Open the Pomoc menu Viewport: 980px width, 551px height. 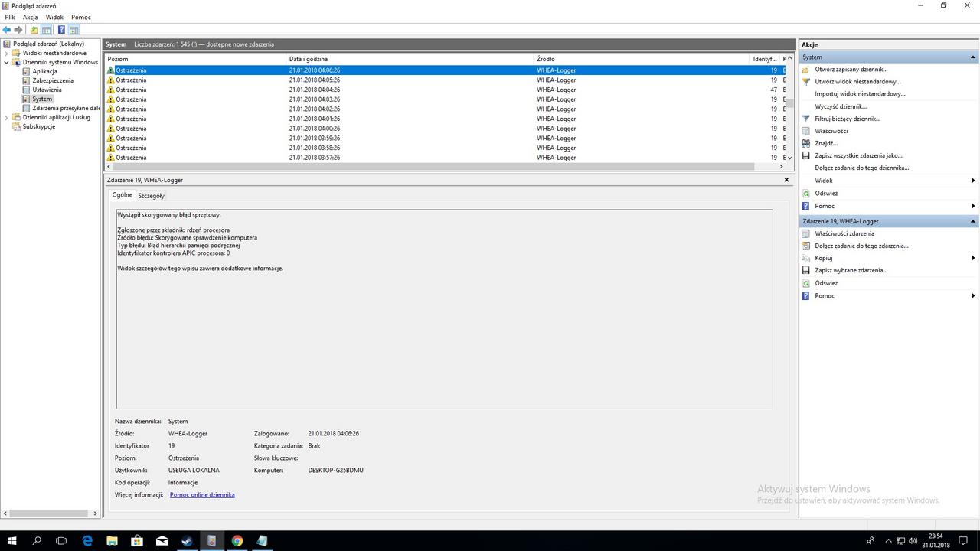pos(80,17)
